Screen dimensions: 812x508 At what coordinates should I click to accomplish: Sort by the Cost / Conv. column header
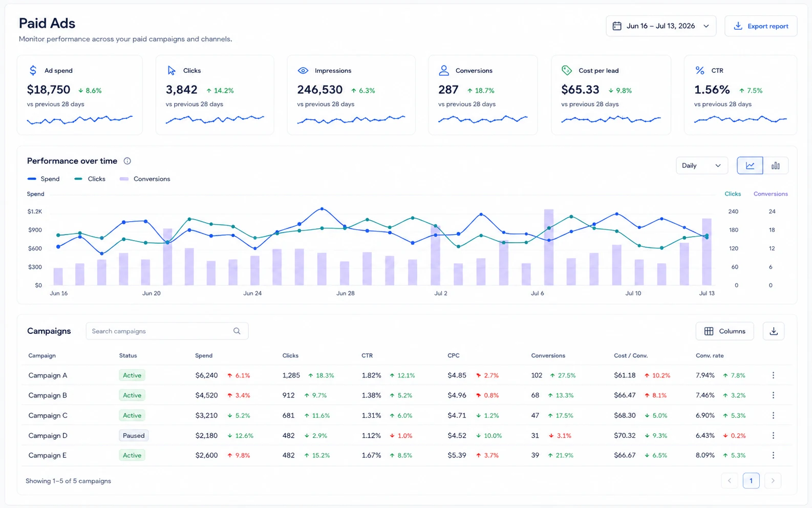click(631, 355)
